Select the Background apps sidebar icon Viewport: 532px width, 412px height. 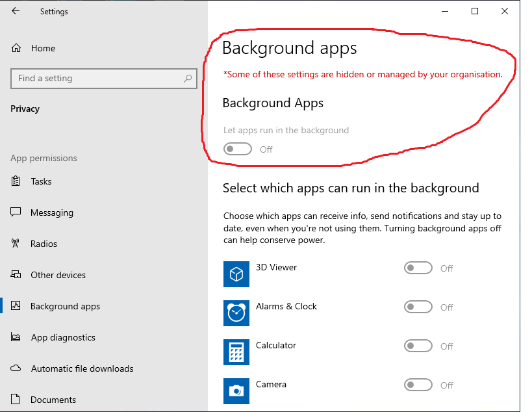(16, 305)
